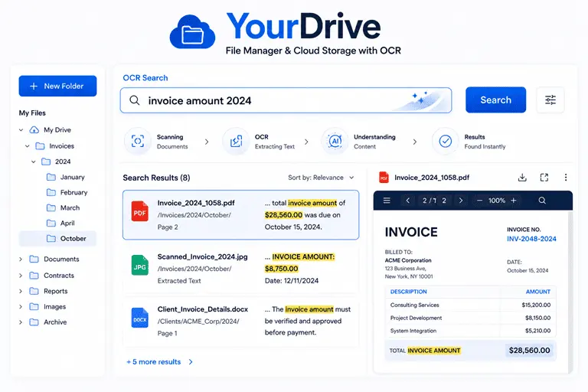
Task: Open the preview more options menu
Action: pyautogui.click(x=566, y=178)
